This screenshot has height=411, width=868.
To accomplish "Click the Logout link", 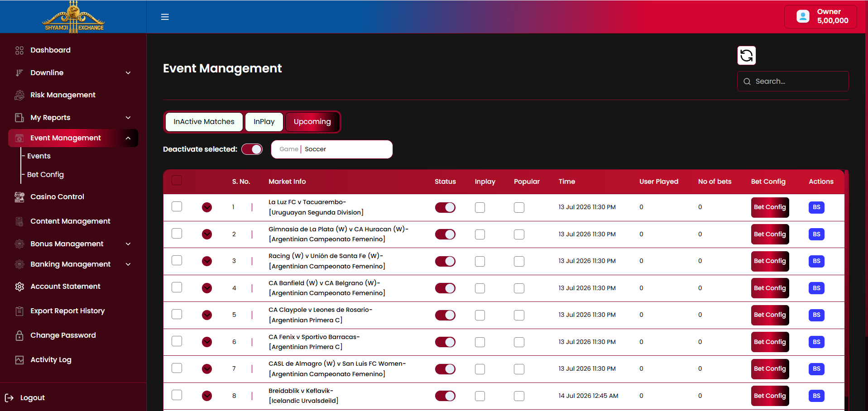I will [33, 398].
